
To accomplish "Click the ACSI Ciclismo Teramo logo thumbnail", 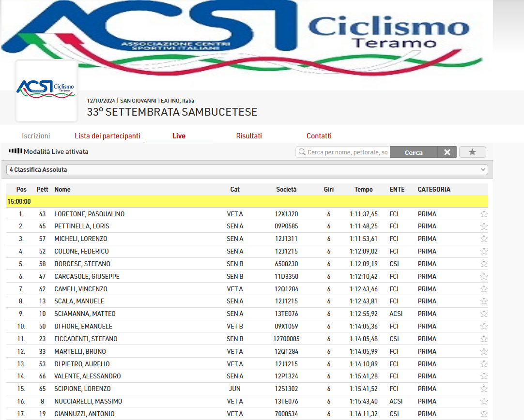I will click(46, 91).
